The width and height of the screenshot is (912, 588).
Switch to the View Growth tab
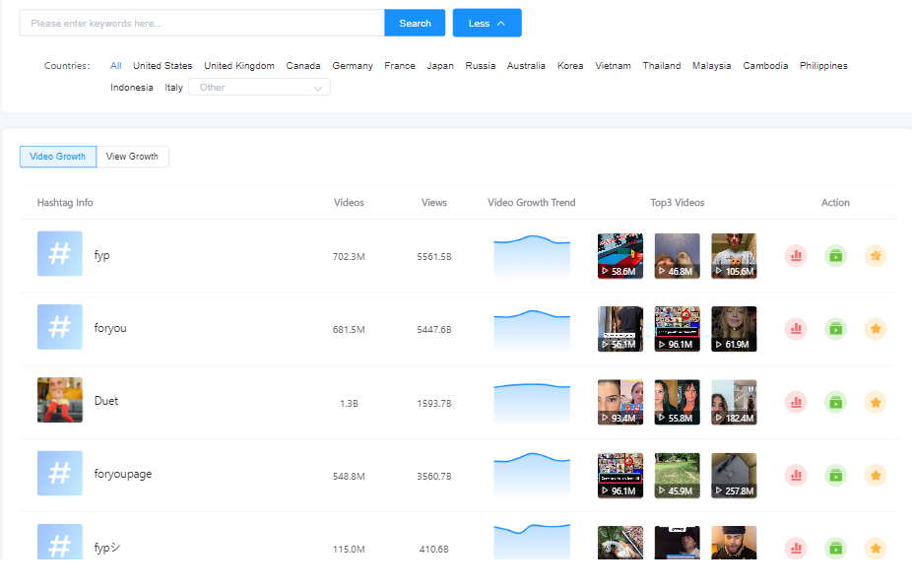click(x=133, y=157)
